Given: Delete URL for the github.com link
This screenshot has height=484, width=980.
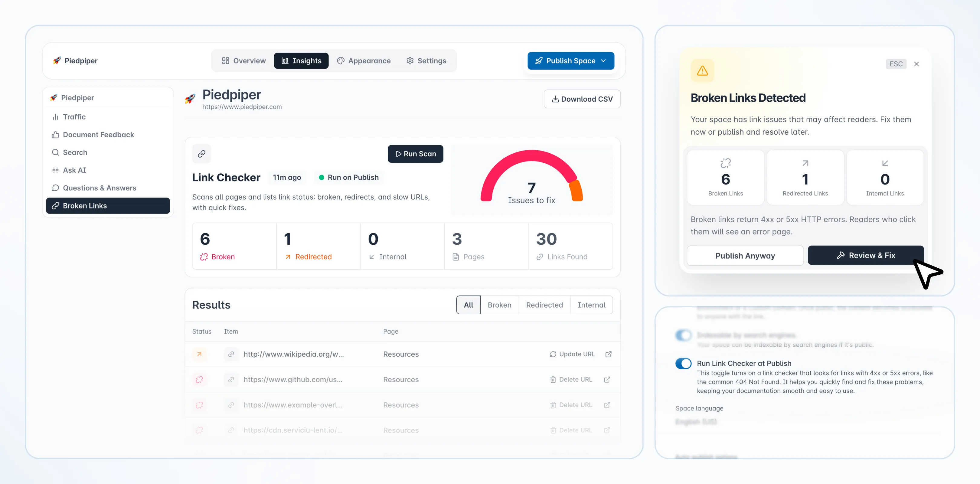Looking at the screenshot, I should [571, 380].
